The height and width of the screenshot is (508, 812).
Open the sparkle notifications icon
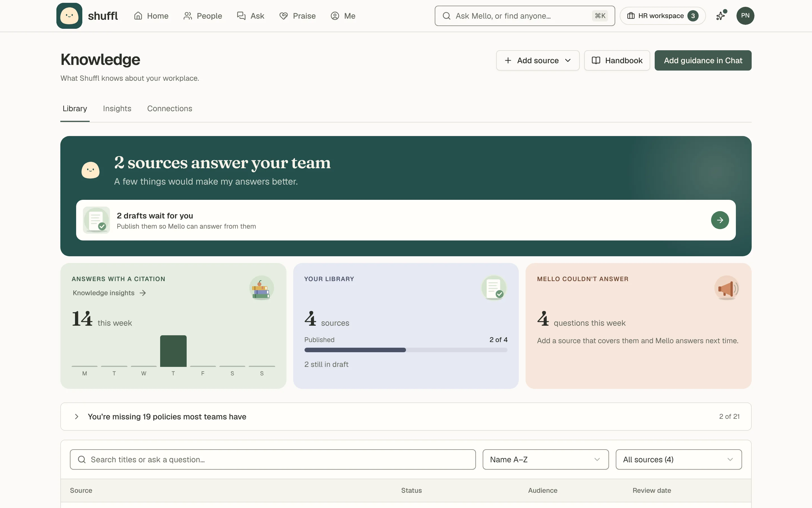(721, 16)
